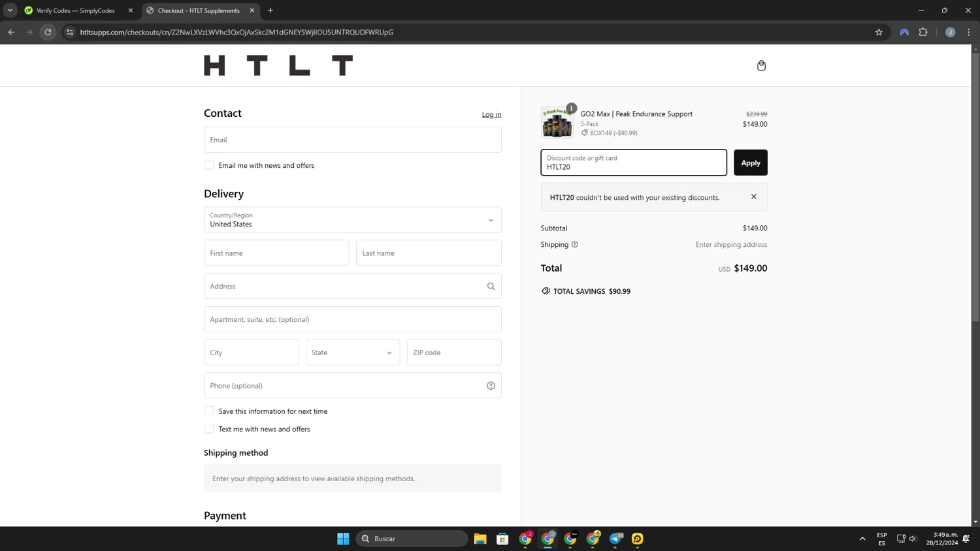Click the Last name field

pos(429,253)
